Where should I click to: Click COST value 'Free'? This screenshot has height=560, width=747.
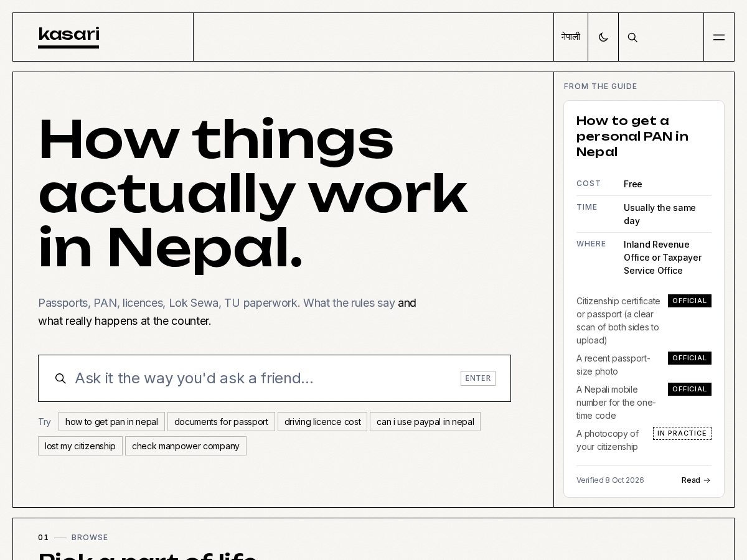pyautogui.click(x=632, y=184)
